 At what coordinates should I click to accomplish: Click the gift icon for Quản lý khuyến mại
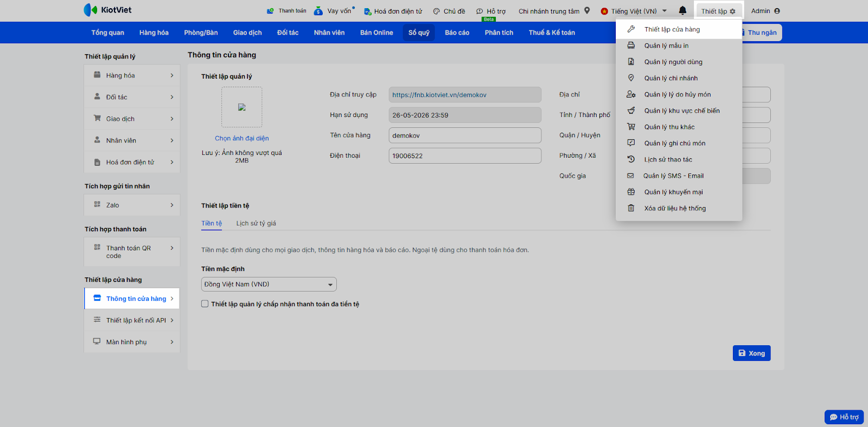coord(631,192)
